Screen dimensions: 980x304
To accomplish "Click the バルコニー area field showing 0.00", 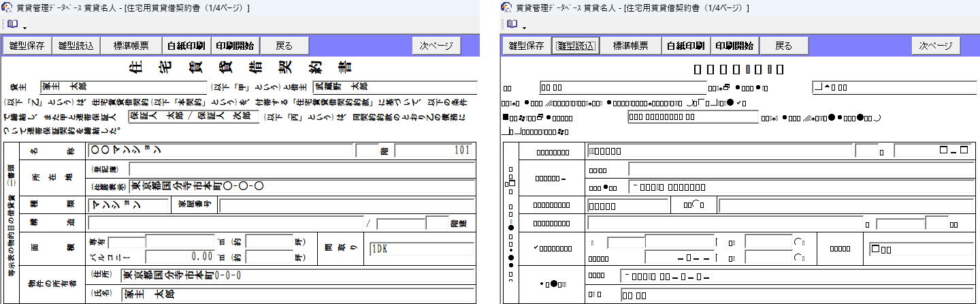I will click(180, 257).
